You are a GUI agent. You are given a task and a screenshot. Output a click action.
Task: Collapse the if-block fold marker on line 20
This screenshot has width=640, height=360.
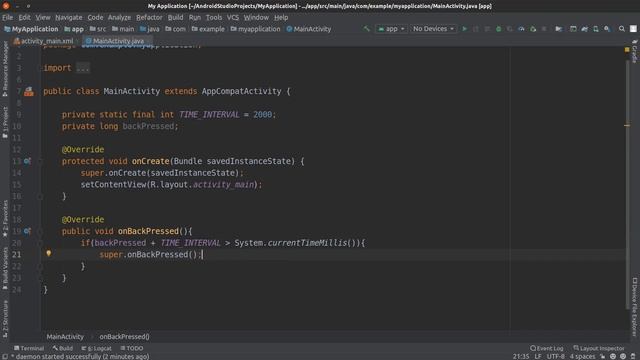pos(40,243)
